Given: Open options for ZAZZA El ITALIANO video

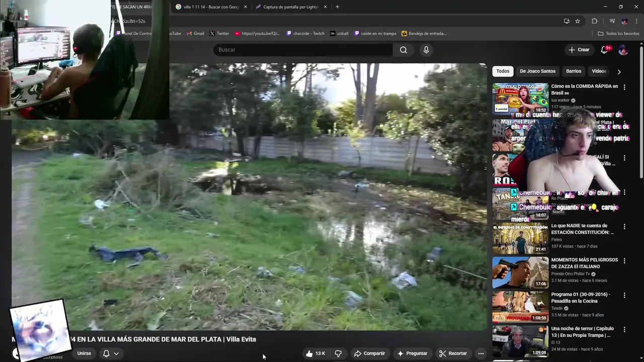Looking at the screenshot, I should coord(624,261).
